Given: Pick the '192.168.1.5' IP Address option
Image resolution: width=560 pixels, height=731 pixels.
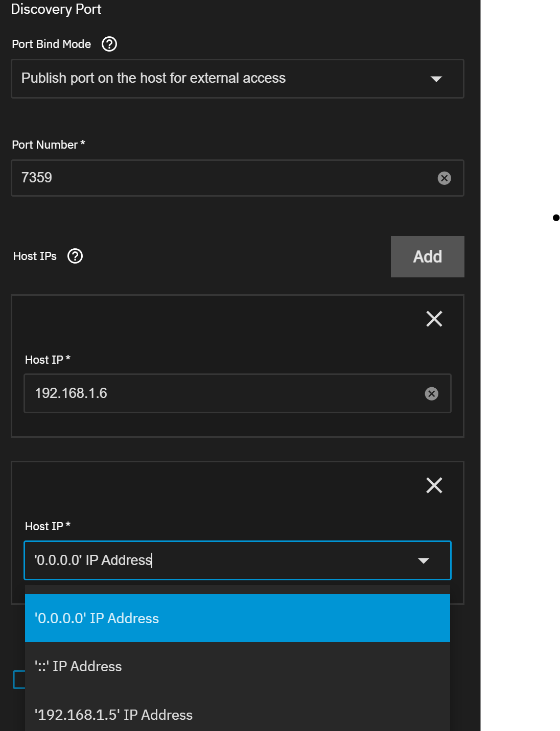Looking at the screenshot, I should [x=238, y=714].
